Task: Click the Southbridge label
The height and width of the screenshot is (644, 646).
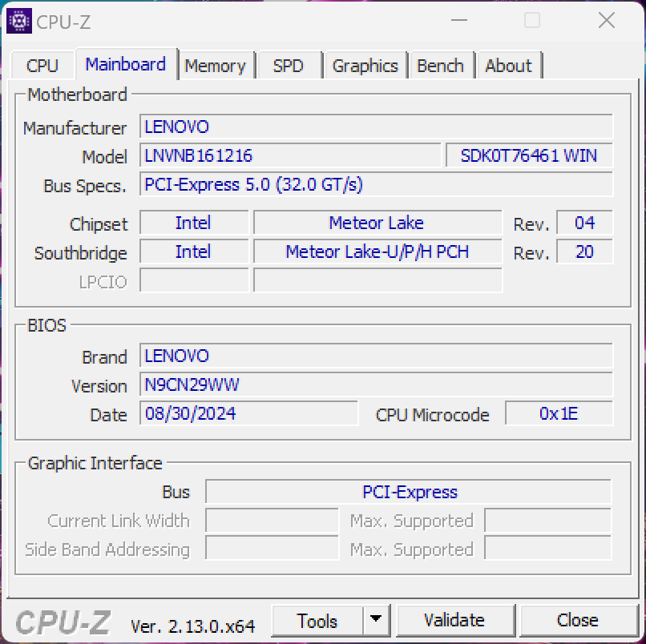Action: (x=80, y=253)
